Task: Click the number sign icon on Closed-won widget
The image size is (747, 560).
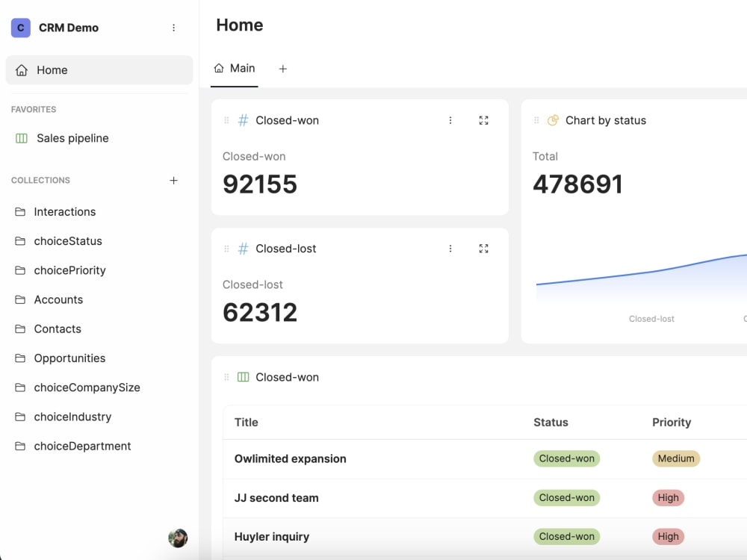Action: point(243,119)
